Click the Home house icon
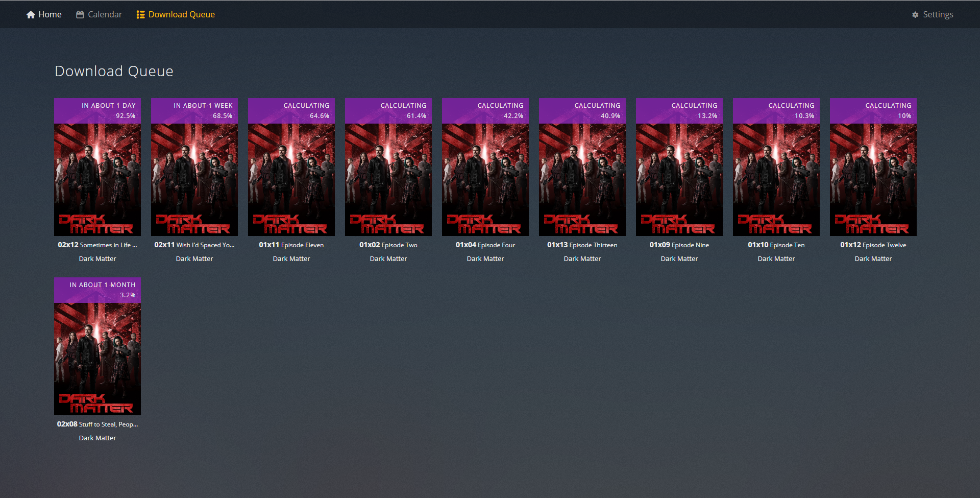This screenshot has height=498, width=980. 31,15
